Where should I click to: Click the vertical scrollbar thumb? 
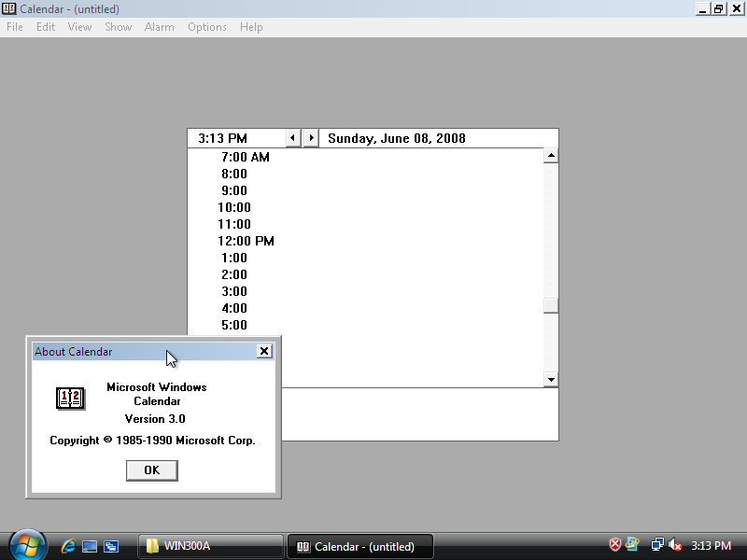click(x=551, y=305)
